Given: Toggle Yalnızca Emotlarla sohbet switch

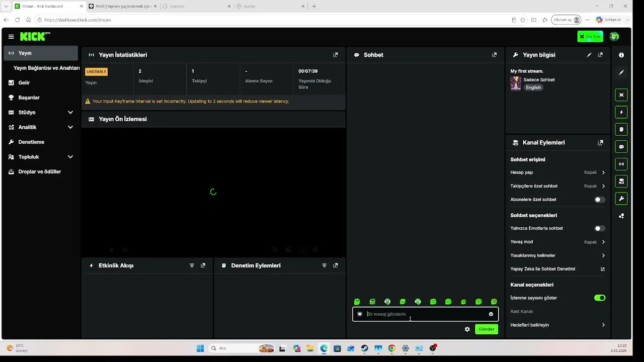Looking at the screenshot, I should (x=599, y=228).
